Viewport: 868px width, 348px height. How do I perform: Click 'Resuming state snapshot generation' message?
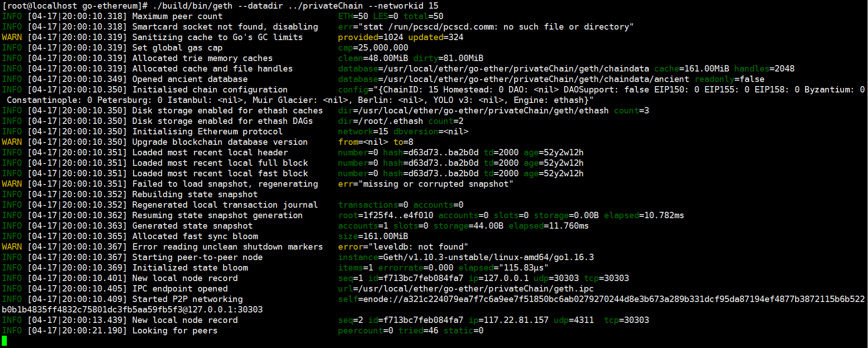pyautogui.click(x=217, y=215)
